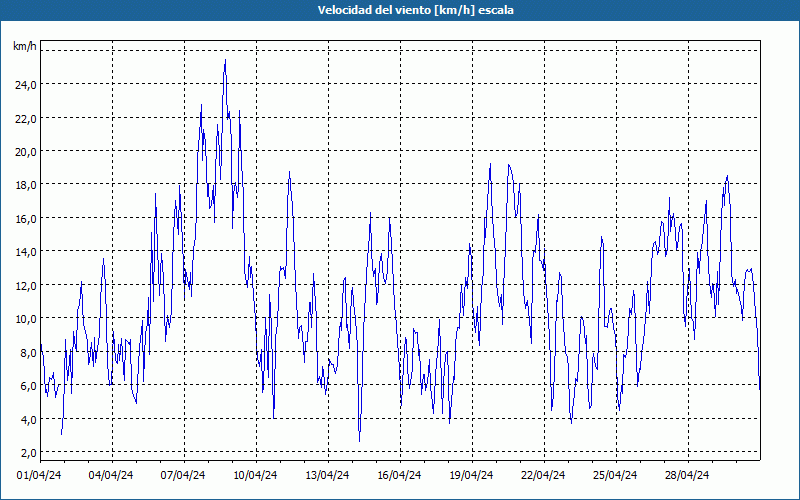Click the 28/04/24 date label
Screen dimensions: 800x500
coord(687,475)
